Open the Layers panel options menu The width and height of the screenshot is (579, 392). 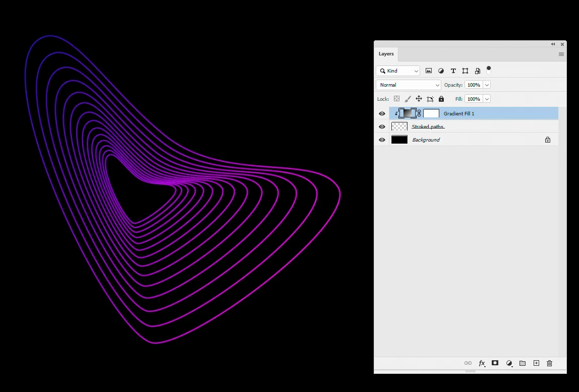pyautogui.click(x=561, y=54)
